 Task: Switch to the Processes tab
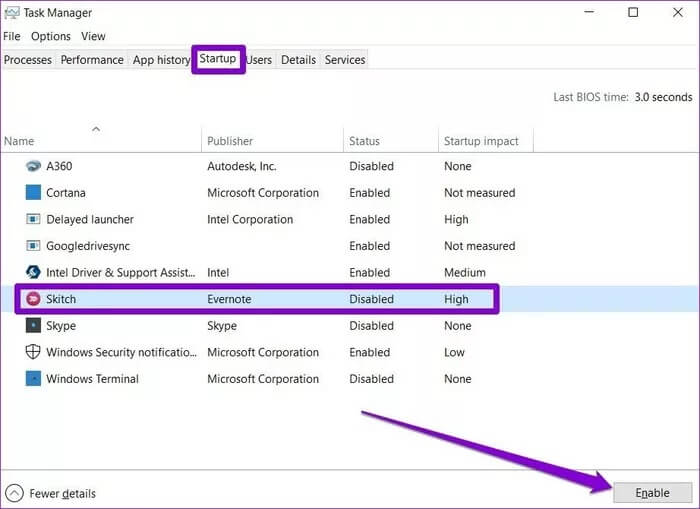point(28,60)
